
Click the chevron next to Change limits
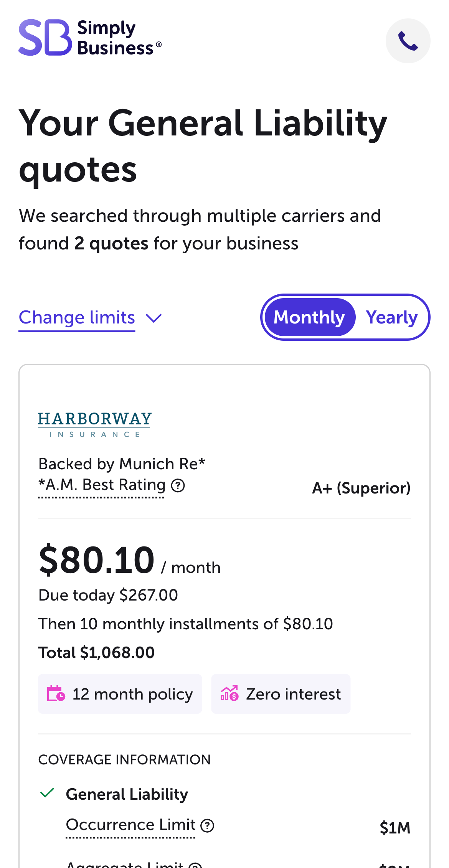[x=154, y=318]
